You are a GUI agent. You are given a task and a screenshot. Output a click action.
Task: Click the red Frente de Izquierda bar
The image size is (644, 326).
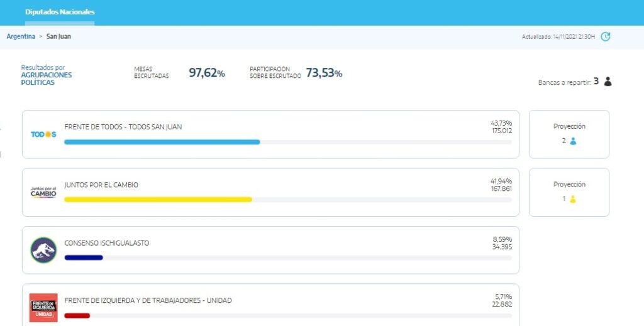[x=77, y=316]
